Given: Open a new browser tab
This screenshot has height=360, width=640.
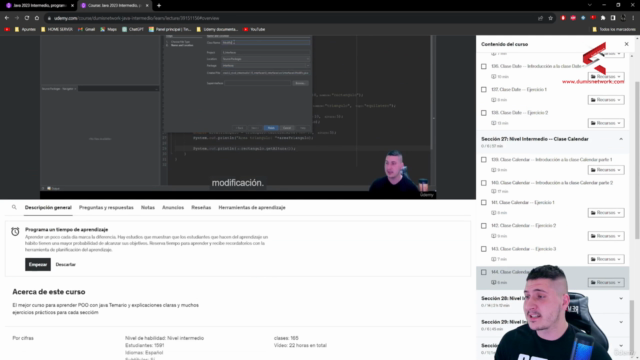Looking at the screenshot, I should [159, 5].
